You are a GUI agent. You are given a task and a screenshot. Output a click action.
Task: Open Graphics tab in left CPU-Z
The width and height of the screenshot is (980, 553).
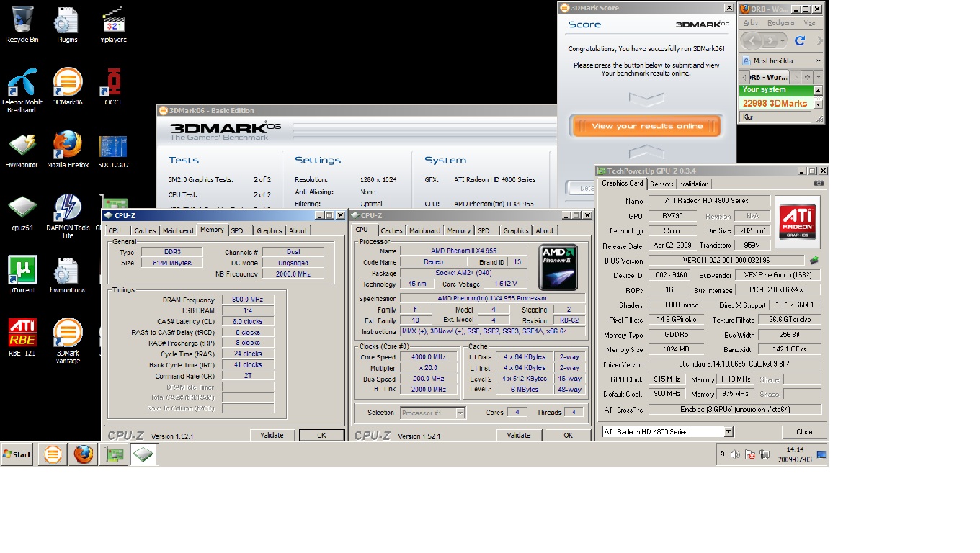pos(269,230)
